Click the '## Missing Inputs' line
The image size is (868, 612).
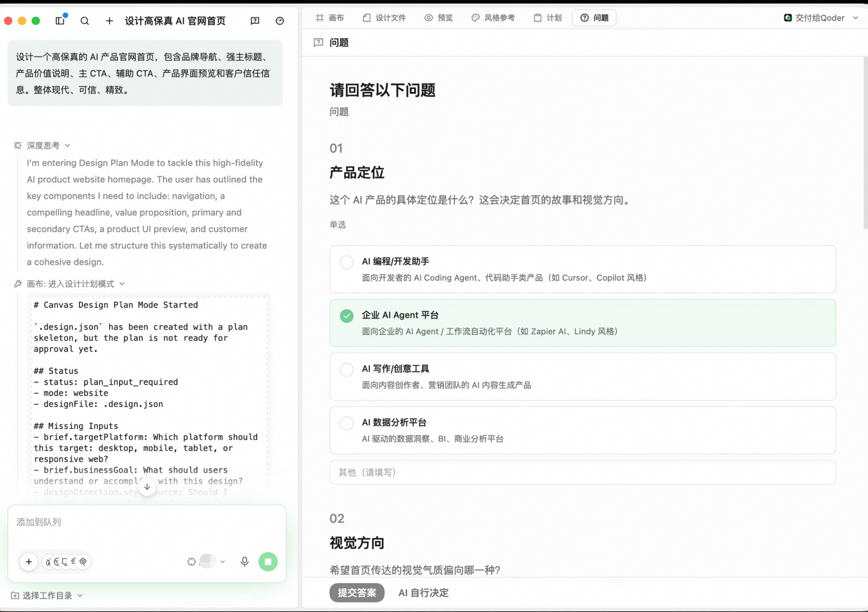click(76, 426)
